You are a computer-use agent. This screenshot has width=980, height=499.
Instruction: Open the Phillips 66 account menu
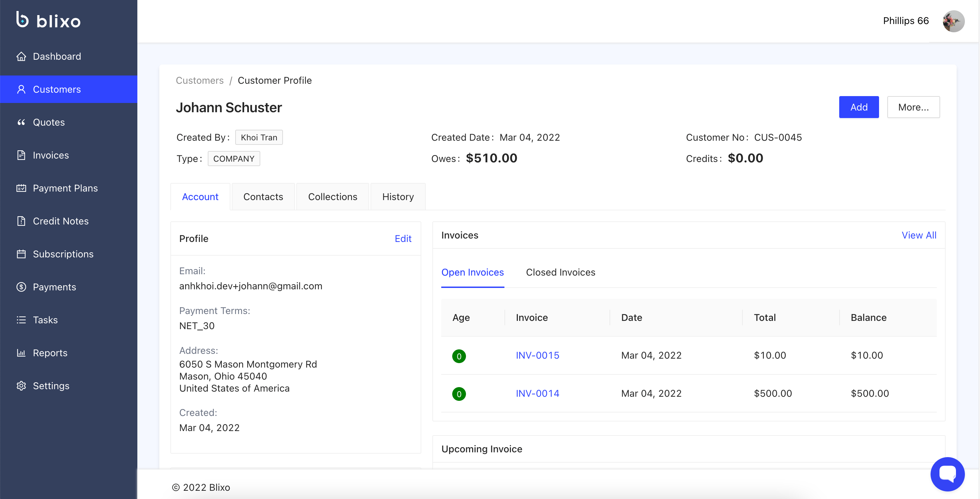(x=905, y=21)
